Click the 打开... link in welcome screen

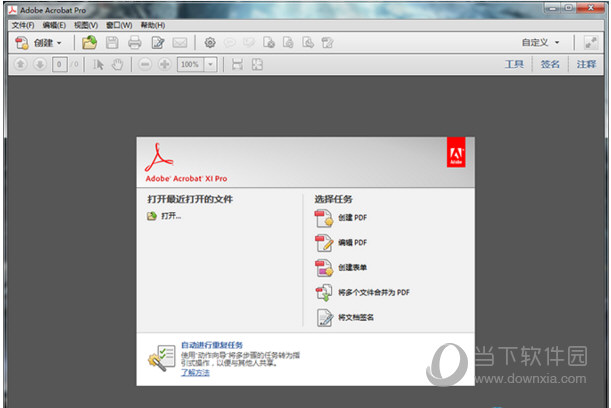click(171, 216)
